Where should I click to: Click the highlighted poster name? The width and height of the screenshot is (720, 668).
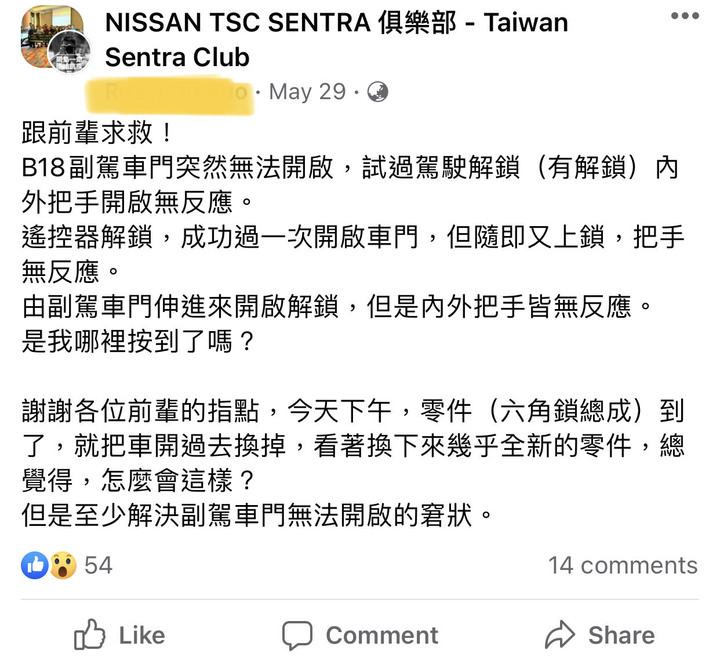click(170, 95)
